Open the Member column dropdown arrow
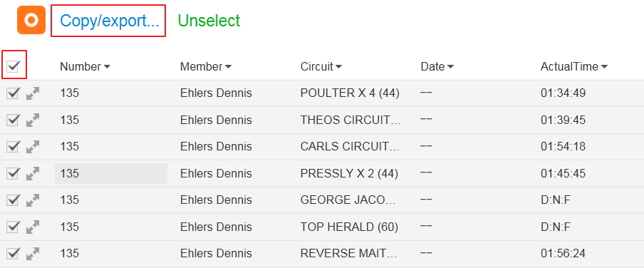Screen dimensions: 644x268 click(229, 67)
